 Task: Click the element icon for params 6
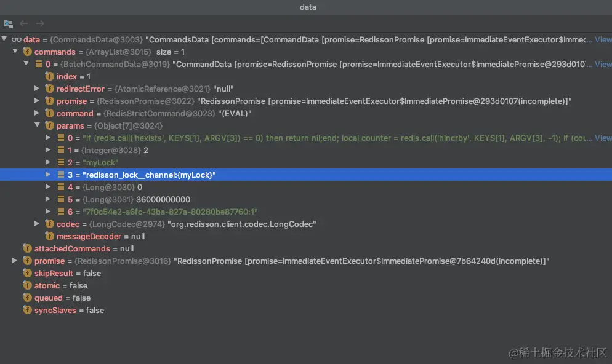pyautogui.click(x=61, y=212)
